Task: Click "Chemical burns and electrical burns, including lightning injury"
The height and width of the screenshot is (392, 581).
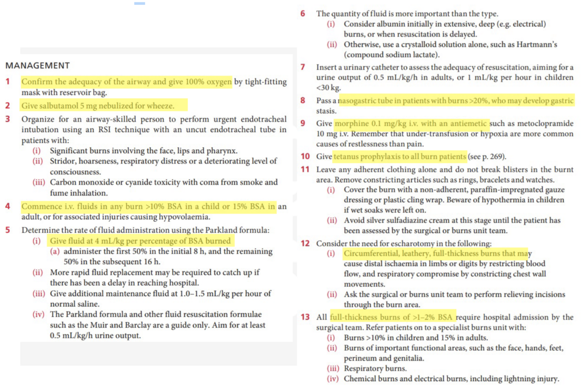Action: pyautogui.click(x=452, y=379)
